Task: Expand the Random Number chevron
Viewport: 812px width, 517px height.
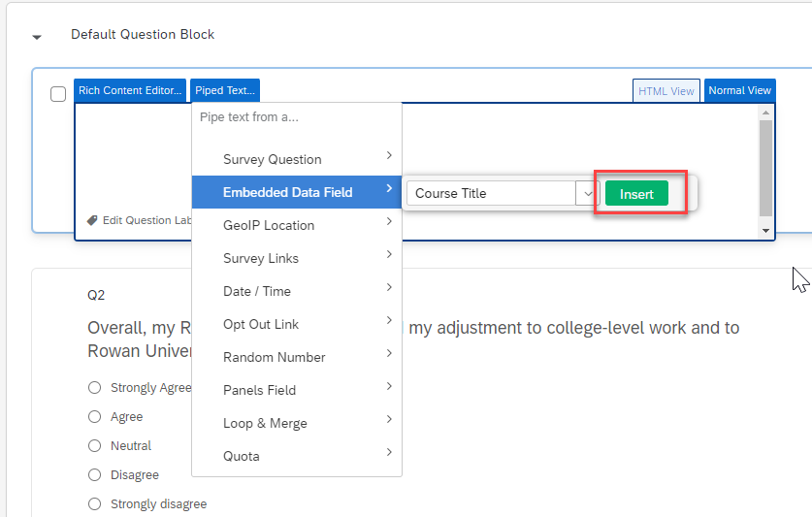Action: click(389, 354)
